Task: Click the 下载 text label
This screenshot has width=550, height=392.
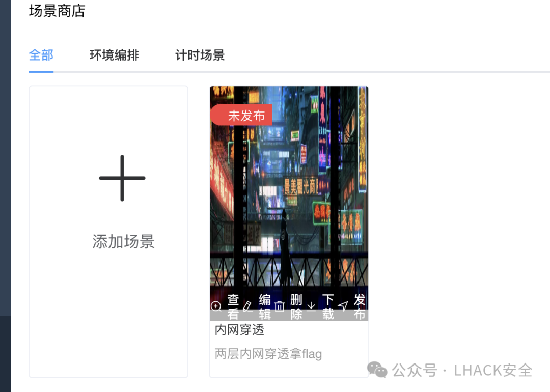Action: pos(328,306)
